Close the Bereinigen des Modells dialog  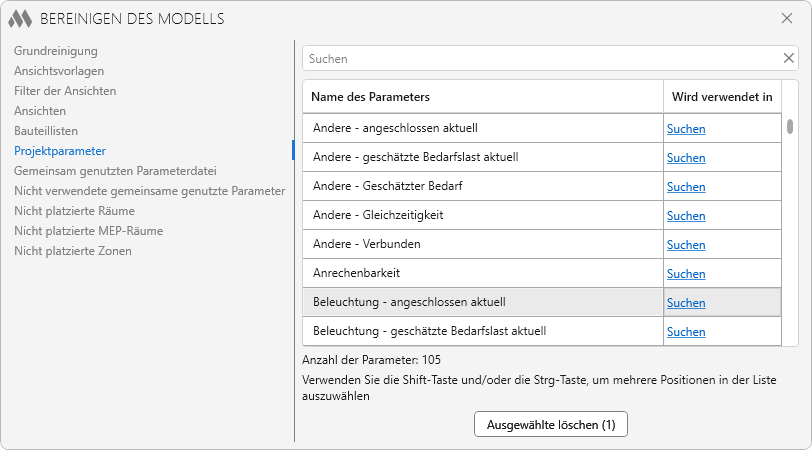pos(787,18)
